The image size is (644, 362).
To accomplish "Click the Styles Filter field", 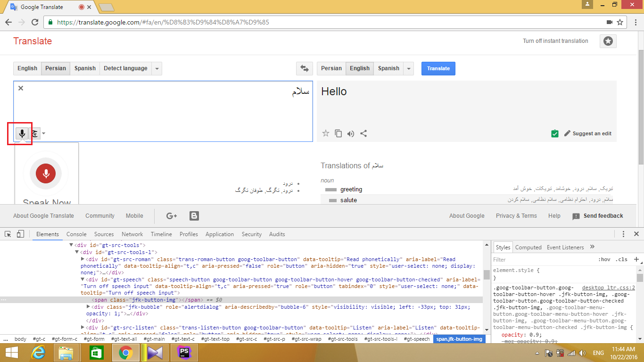I will (x=542, y=260).
